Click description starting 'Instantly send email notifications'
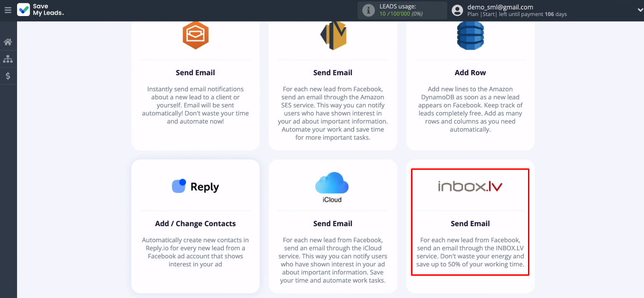Viewport: 644px width, 298px height. point(196,105)
